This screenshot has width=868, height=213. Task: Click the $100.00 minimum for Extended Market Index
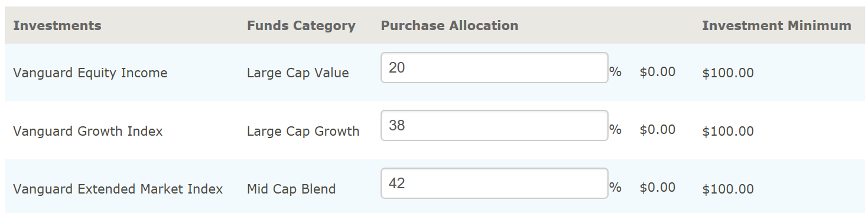tap(728, 189)
